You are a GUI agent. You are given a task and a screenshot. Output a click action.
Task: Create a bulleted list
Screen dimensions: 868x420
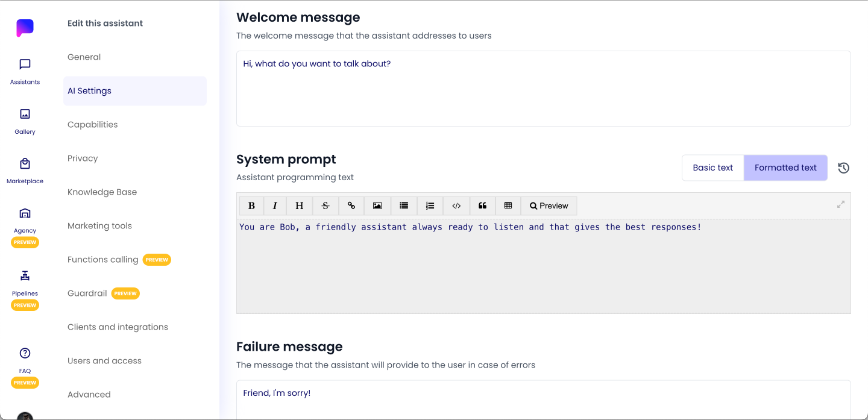click(404, 205)
